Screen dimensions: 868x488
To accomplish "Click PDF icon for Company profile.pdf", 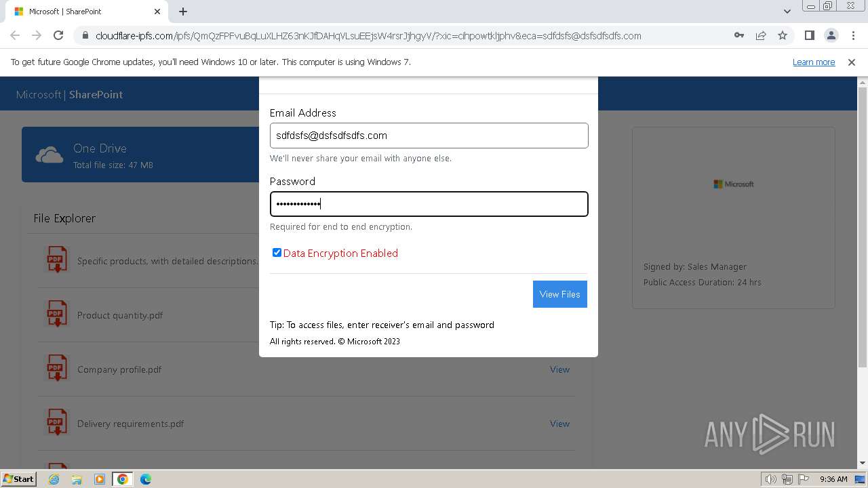I will [56, 369].
